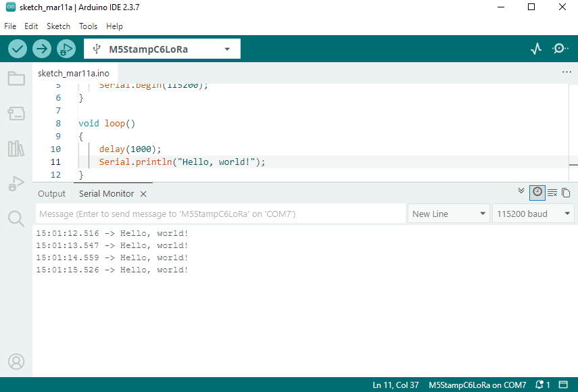
Task: Clear the serial monitor output
Action: [552, 193]
